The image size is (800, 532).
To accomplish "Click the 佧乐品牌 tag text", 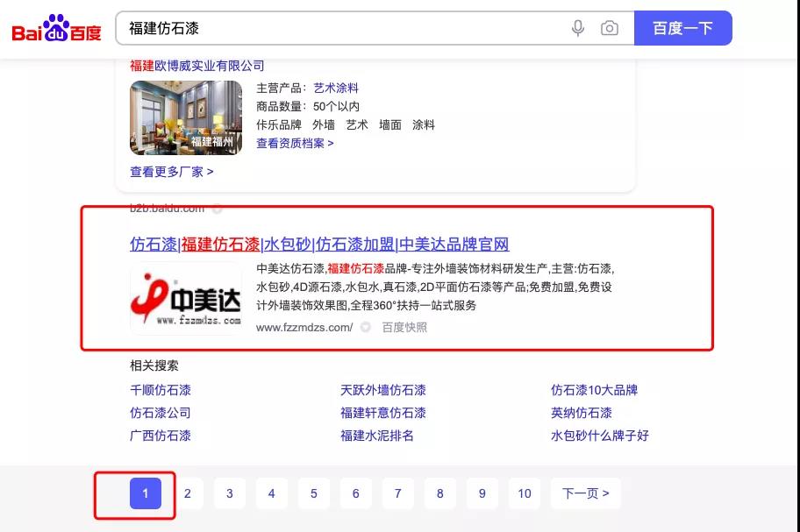I will pos(279,124).
